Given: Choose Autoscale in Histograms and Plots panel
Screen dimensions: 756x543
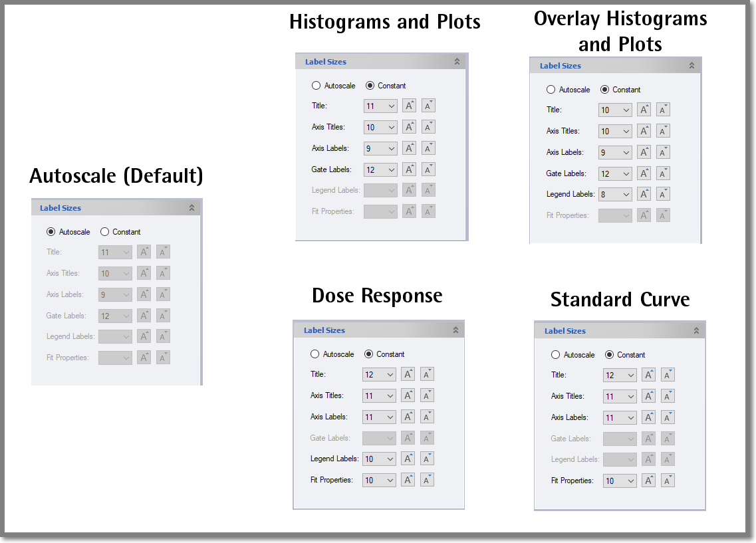Looking at the screenshot, I should tap(316, 85).
